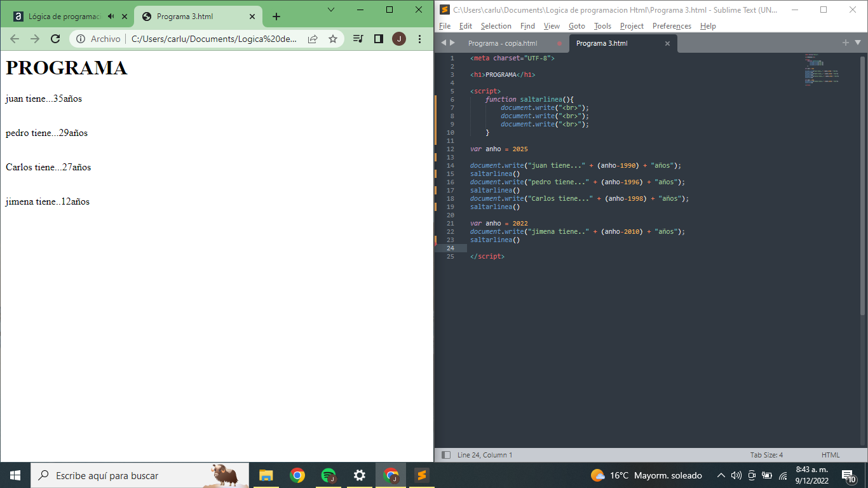Open Chrome three-dot menu

419,39
